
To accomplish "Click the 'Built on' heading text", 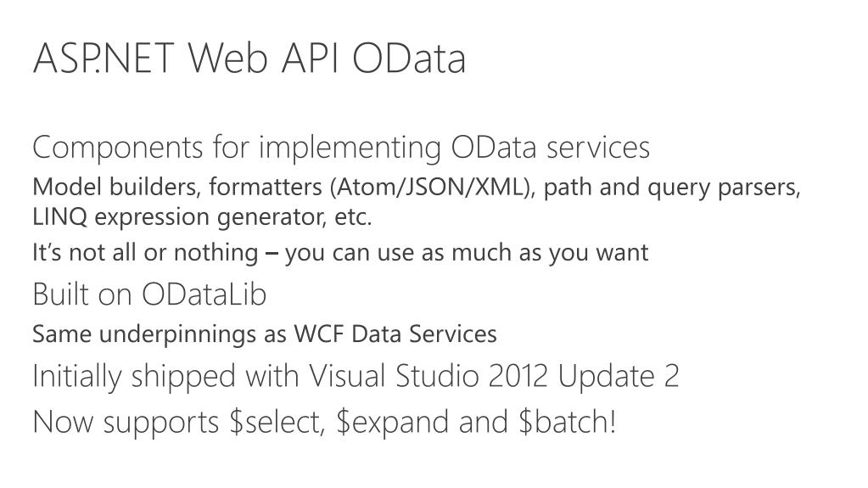I will tap(82, 294).
